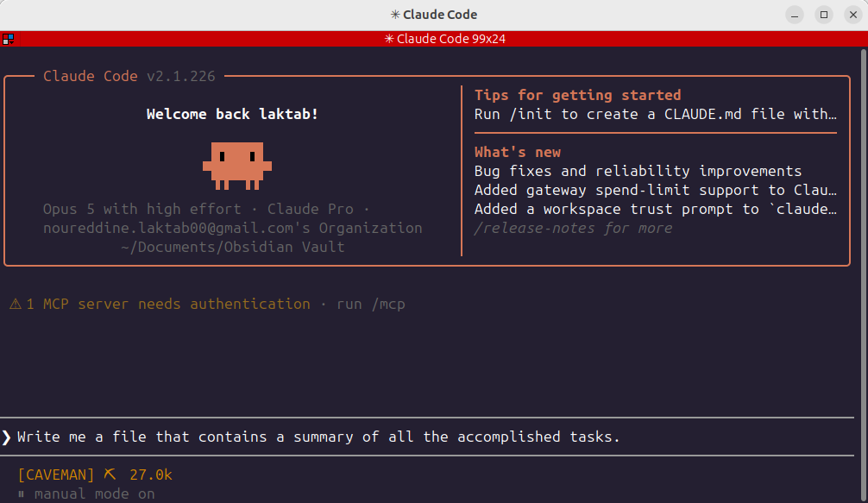Click the Terminator layout icon in the red titlebar

8,39
